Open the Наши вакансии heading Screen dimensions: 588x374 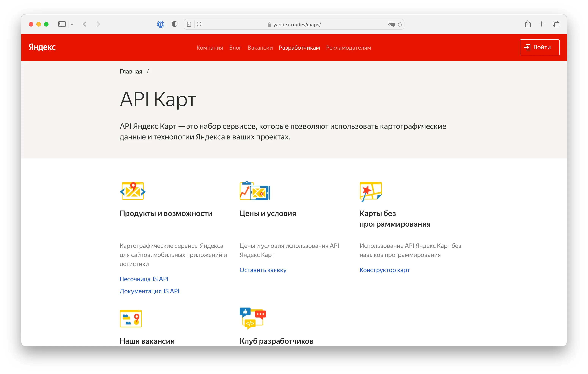tap(147, 341)
